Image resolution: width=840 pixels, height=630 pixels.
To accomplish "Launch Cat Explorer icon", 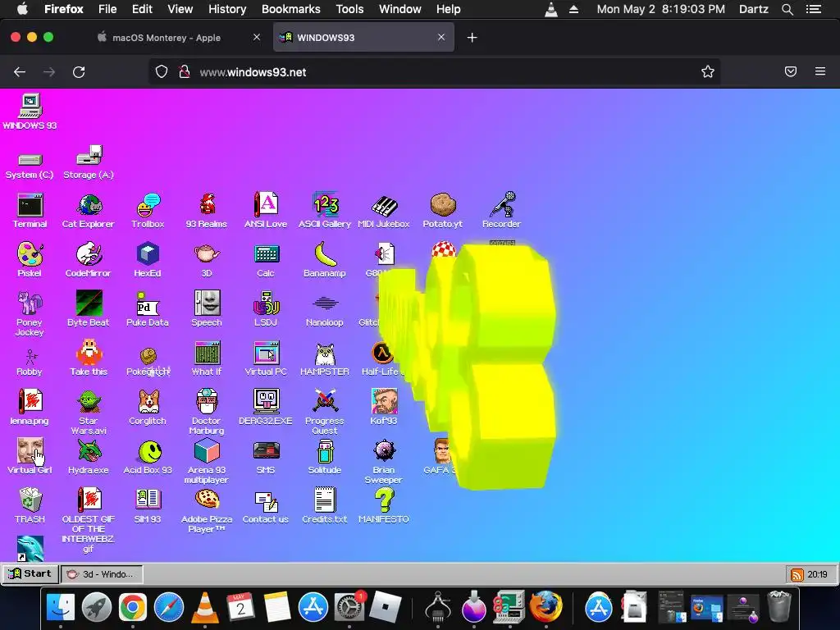I will pos(89,211).
